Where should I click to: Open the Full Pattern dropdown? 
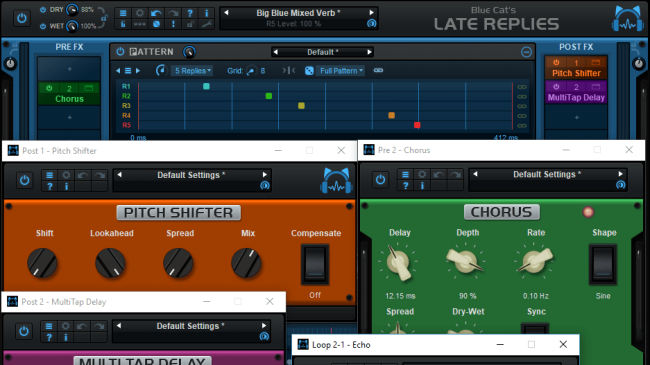pos(341,71)
